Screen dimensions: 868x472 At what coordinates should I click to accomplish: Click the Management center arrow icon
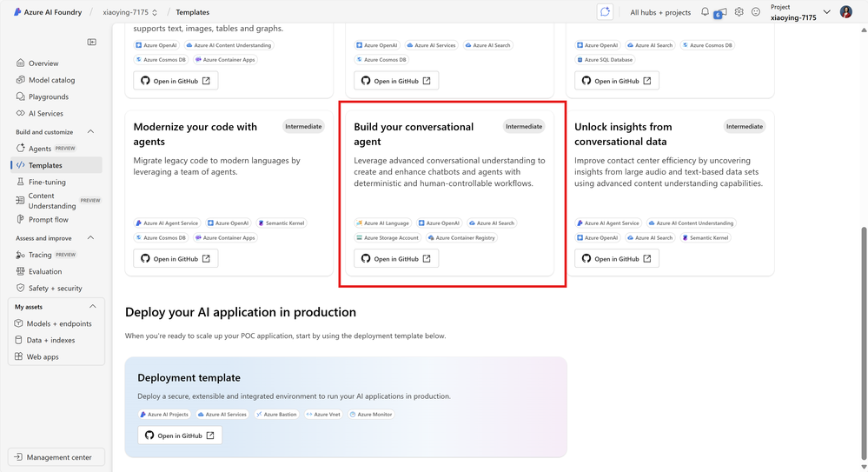click(x=18, y=457)
